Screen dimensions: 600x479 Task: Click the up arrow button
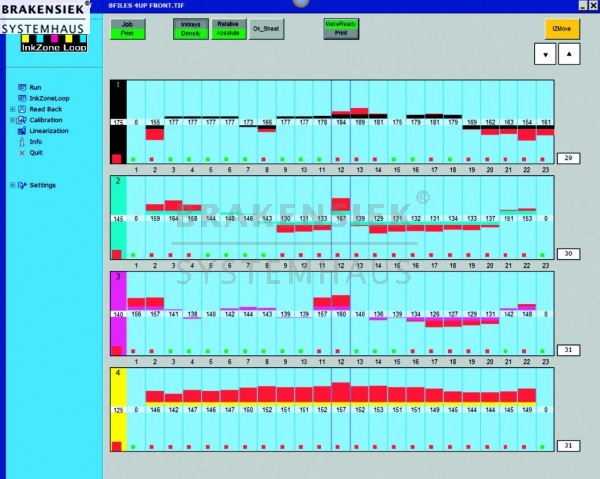tap(569, 54)
